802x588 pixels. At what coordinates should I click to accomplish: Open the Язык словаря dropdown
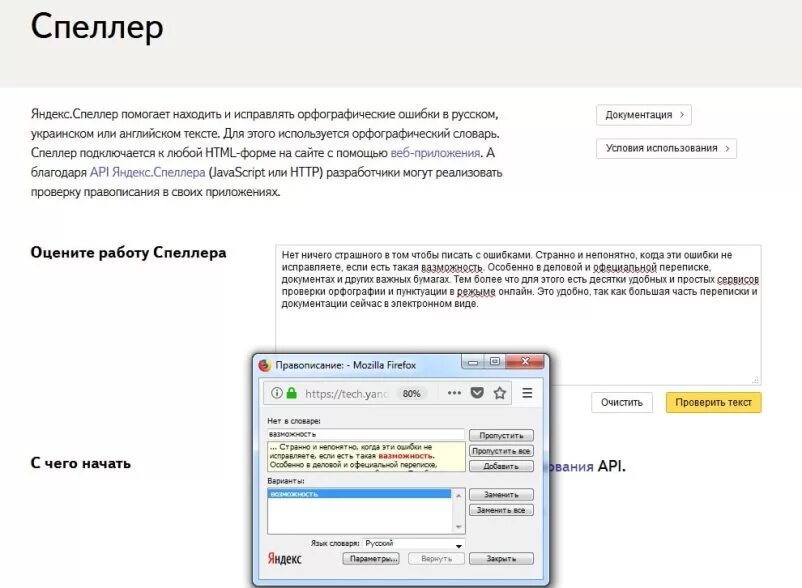[413, 544]
